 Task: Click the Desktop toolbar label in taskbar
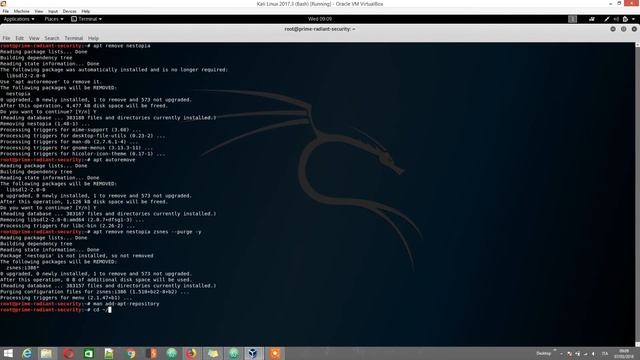tap(544, 353)
